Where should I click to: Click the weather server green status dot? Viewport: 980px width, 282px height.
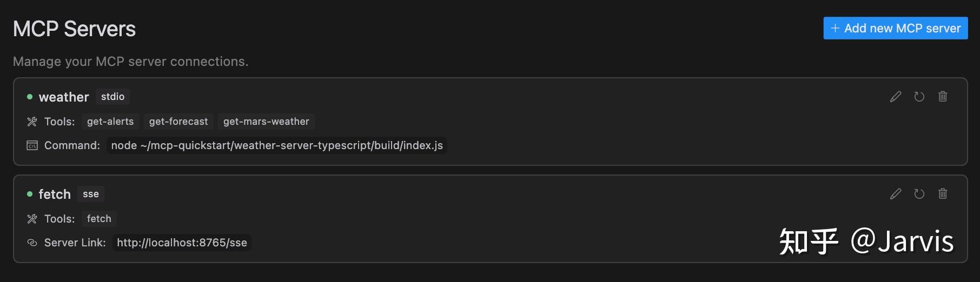tap(30, 97)
